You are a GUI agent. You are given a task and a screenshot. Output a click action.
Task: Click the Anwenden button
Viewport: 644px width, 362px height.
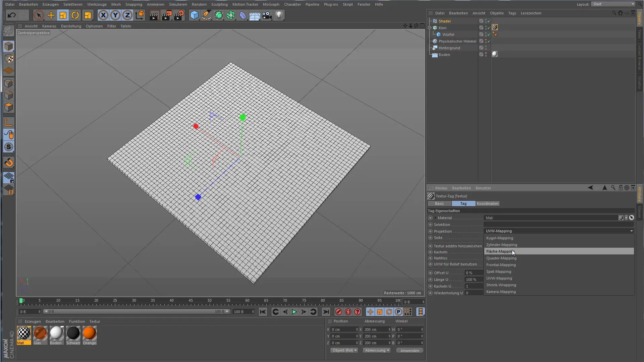(410, 351)
